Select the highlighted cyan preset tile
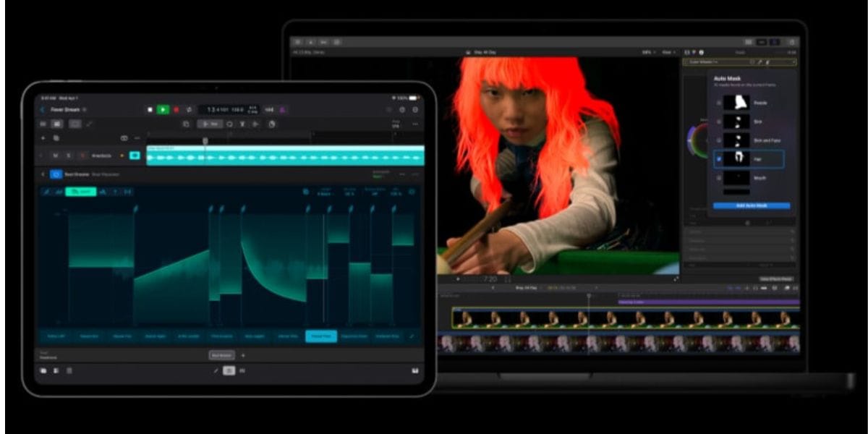The height and width of the screenshot is (434, 868). tap(321, 336)
